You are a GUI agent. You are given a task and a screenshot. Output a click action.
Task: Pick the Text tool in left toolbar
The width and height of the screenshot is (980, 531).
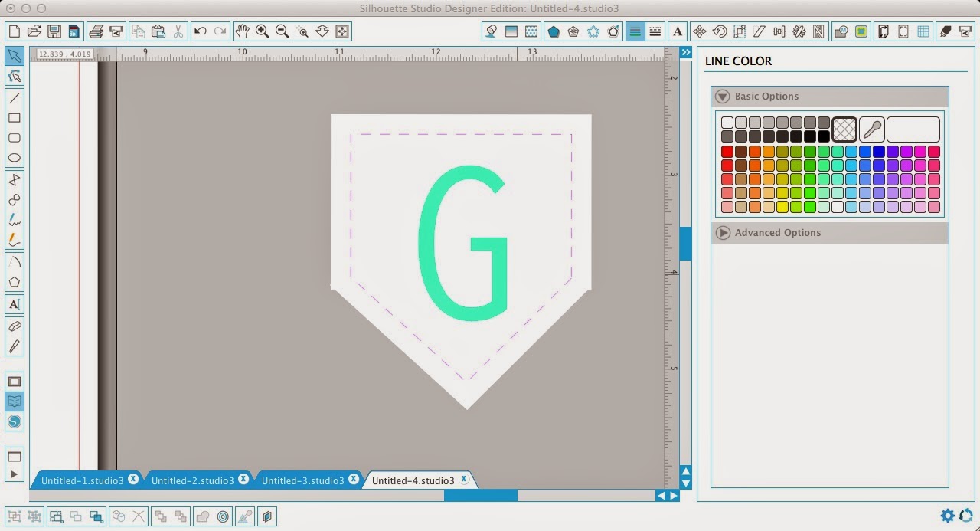(14, 304)
